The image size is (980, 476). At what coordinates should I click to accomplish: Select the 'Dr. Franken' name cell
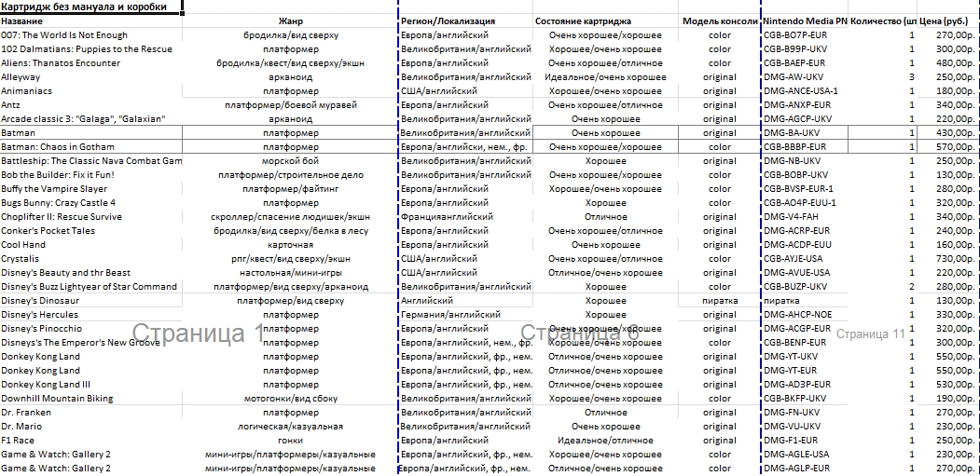(x=91, y=413)
